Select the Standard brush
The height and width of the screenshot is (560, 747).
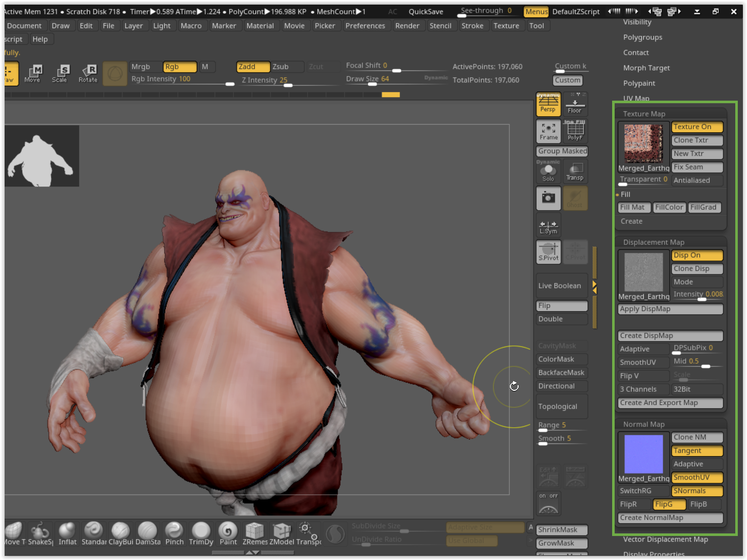pyautogui.click(x=94, y=533)
